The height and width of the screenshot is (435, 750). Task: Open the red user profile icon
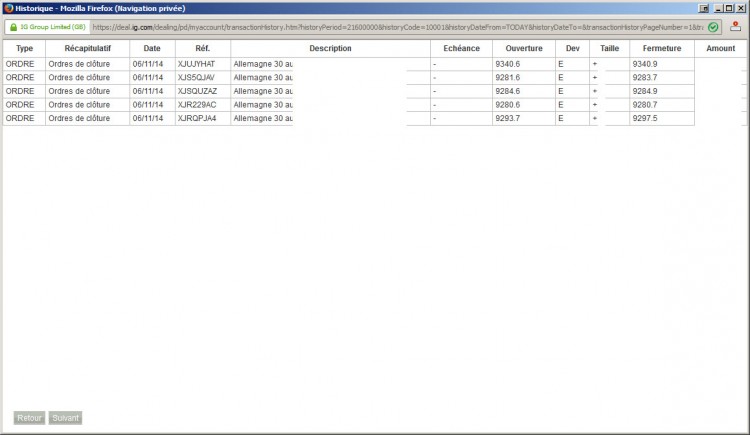[736, 27]
